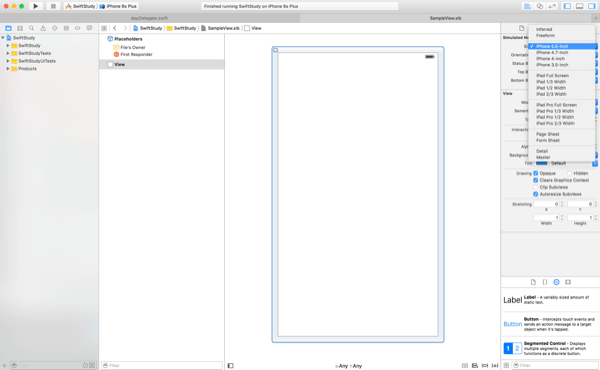Switch to the Standard editor
The height and width of the screenshot is (370, 600).
point(527,6)
